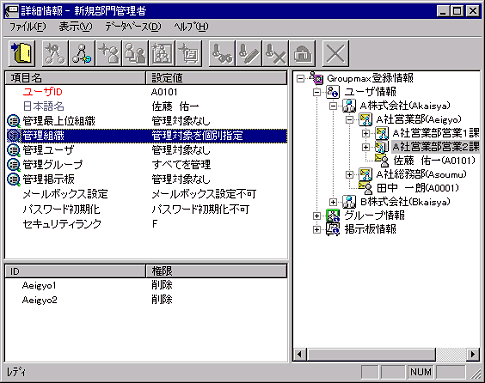Click the magnifier icon beside 管理グループ
This screenshot has width=485, height=383.
14,165
